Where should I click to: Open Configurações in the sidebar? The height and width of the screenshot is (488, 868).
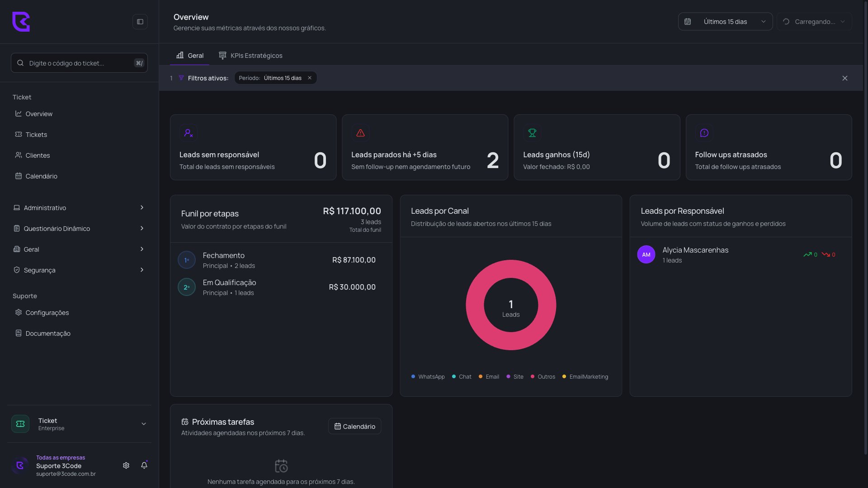pos(79,313)
